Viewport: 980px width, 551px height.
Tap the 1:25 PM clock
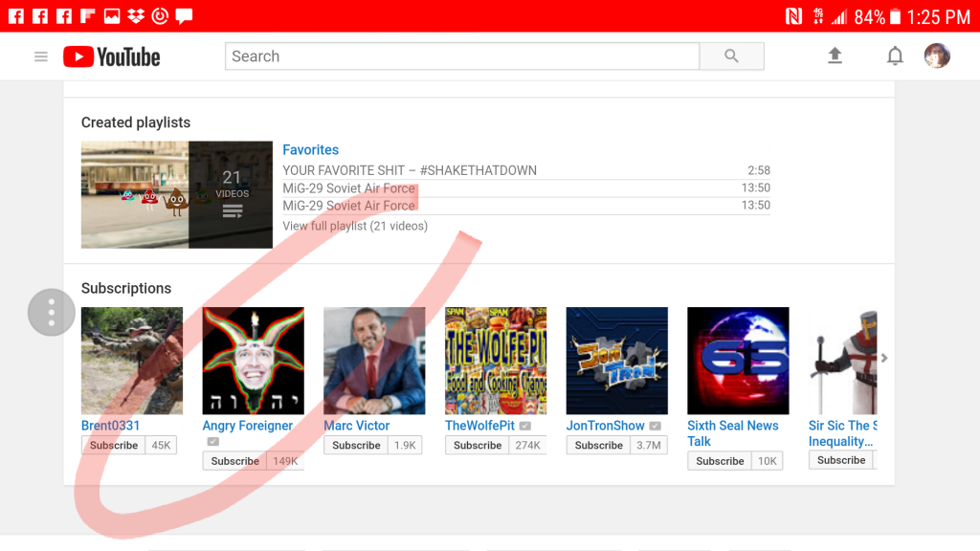tap(938, 17)
